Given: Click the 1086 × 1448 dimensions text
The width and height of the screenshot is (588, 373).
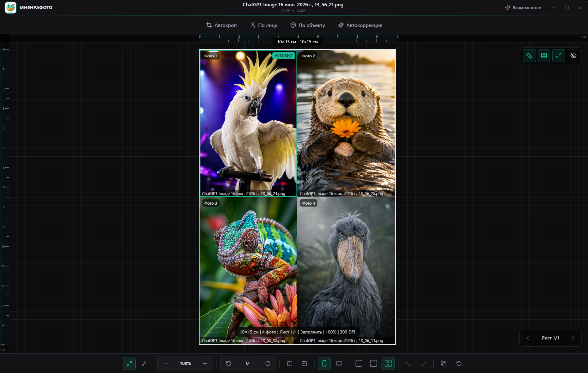Looking at the screenshot, I should click(x=293, y=11).
